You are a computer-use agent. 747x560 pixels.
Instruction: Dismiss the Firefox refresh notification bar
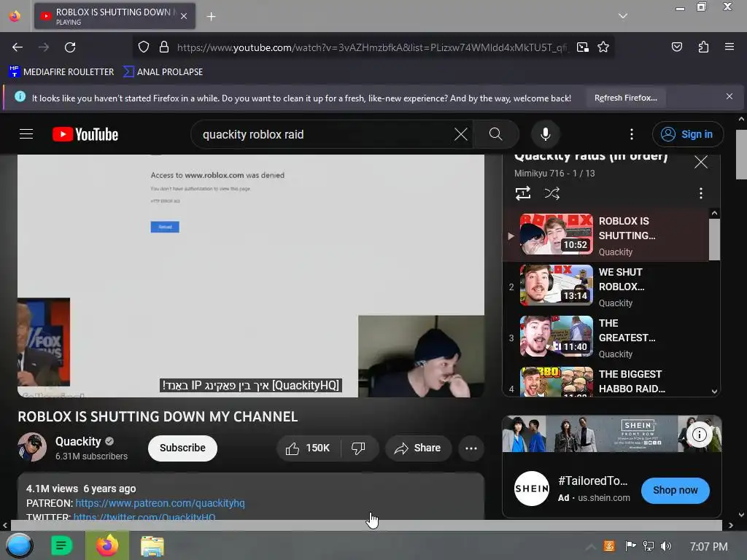(729, 97)
